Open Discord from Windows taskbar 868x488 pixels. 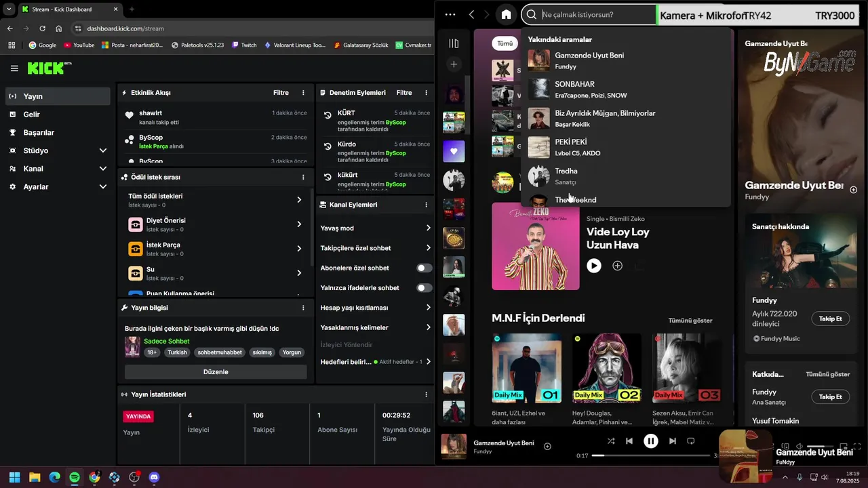coord(154,477)
